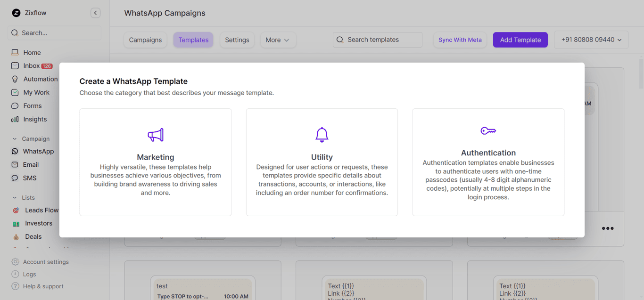Switch to the Settings tab

[237, 40]
